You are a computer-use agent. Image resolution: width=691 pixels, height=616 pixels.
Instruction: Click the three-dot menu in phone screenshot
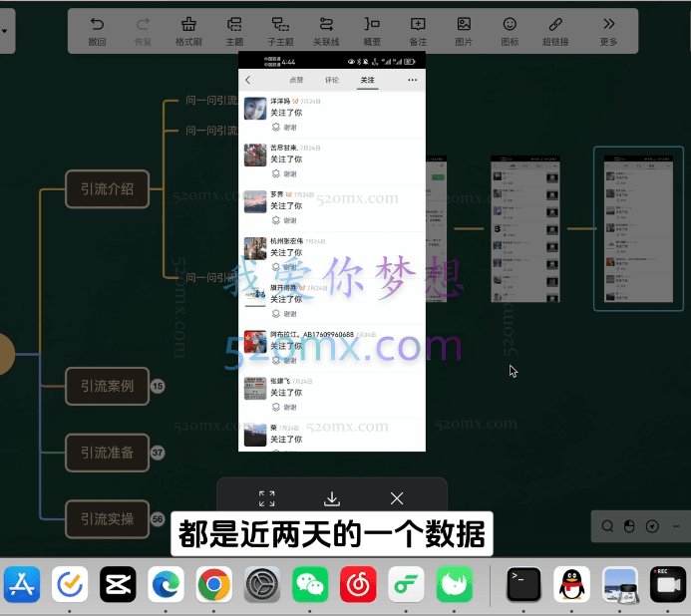point(413,80)
